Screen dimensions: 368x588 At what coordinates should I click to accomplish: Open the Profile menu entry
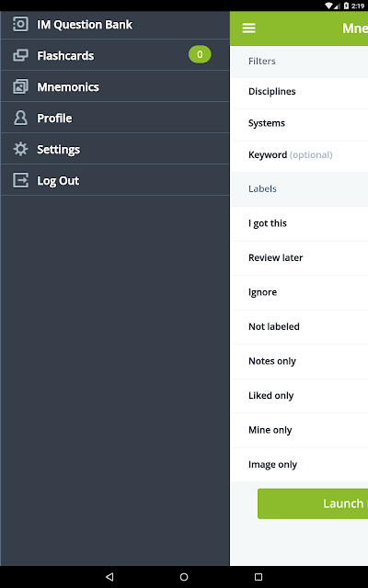[x=115, y=118]
